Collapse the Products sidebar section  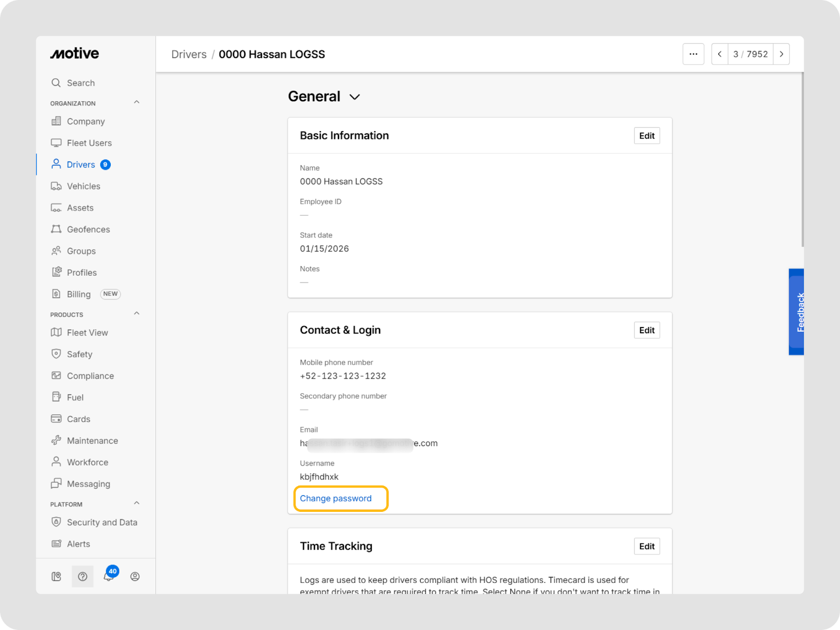point(136,313)
